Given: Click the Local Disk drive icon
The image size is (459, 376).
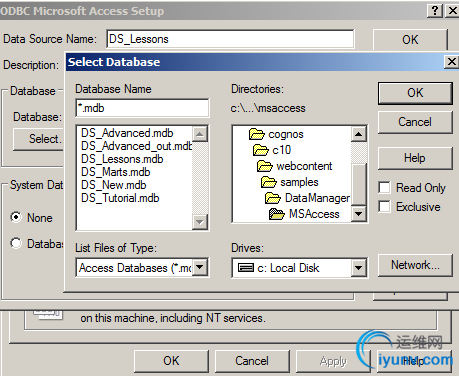Looking at the screenshot, I should pyautogui.click(x=246, y=268).
